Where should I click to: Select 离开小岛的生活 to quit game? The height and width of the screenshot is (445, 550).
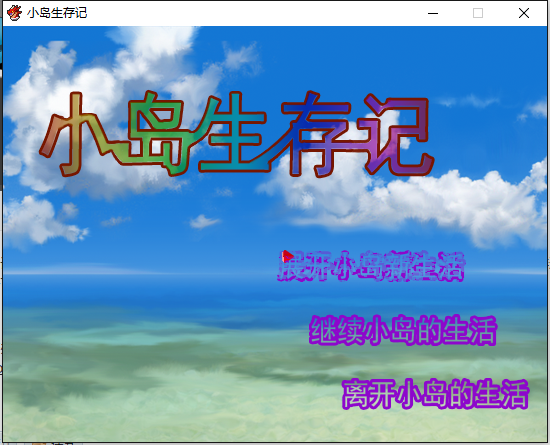(x=435, y=394)
